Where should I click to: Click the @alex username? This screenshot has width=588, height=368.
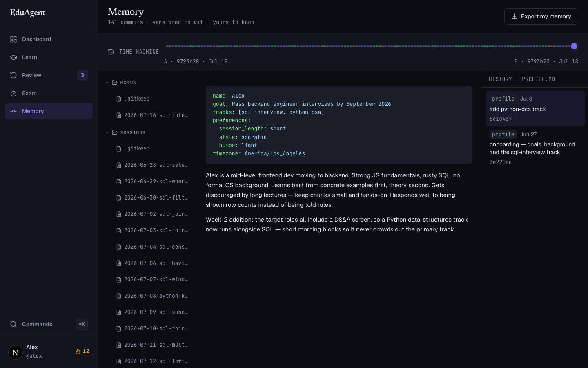[34, 356]
